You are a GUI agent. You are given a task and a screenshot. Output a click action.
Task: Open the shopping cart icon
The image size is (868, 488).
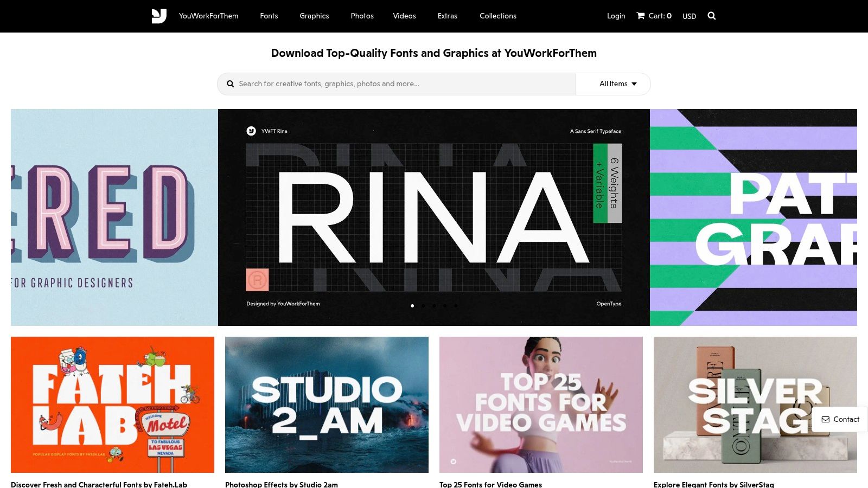click(641, 16)
